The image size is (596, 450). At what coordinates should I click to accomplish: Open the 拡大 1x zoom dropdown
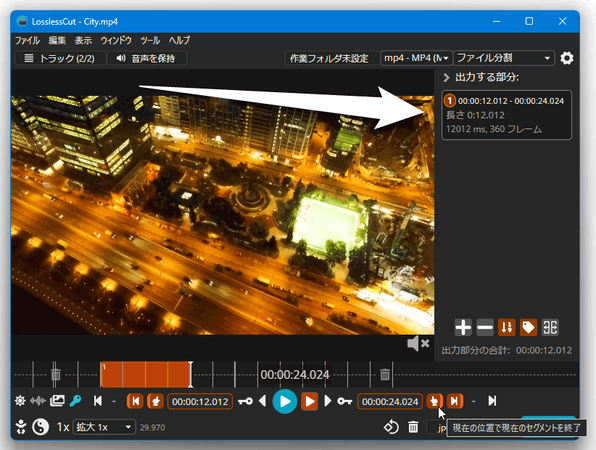104,427
